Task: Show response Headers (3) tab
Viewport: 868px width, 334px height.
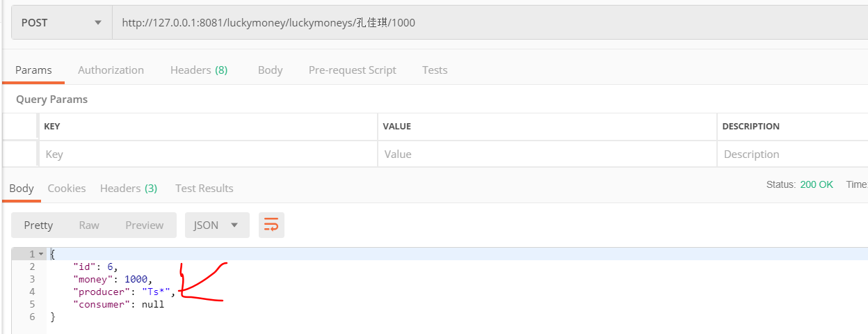Action: 129,189
